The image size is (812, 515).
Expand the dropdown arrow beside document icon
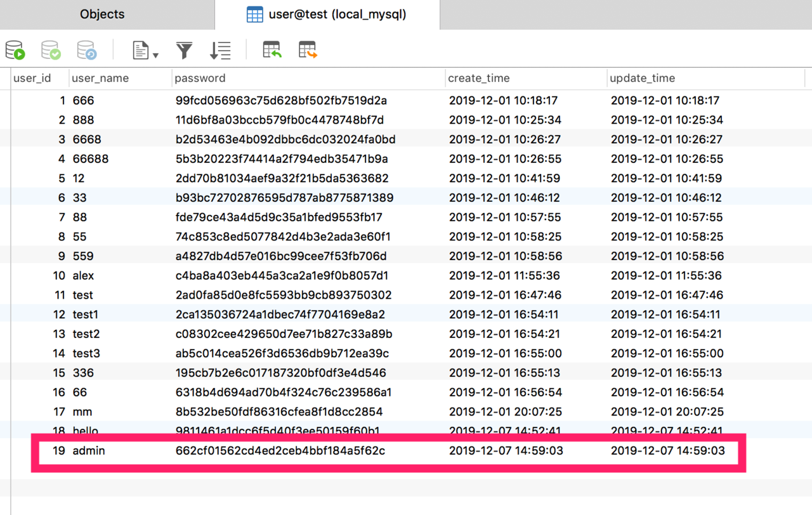coord(155,55)
